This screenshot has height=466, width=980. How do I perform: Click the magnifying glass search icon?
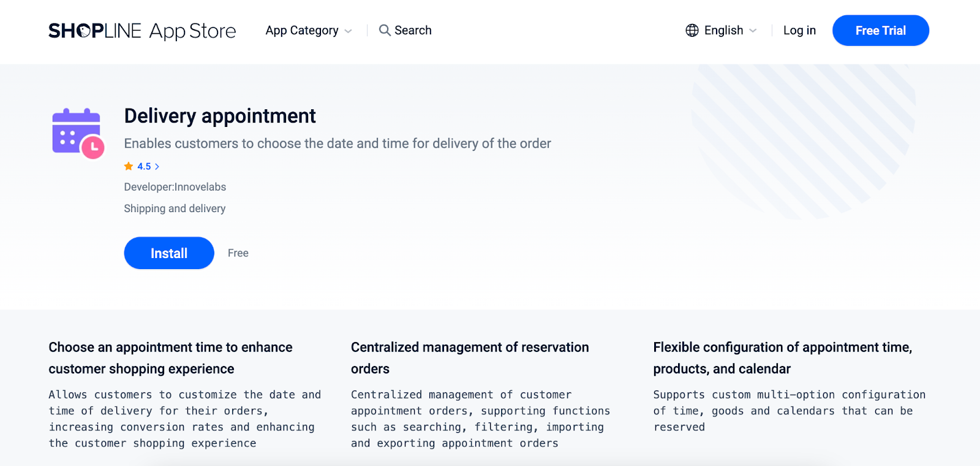385,30
